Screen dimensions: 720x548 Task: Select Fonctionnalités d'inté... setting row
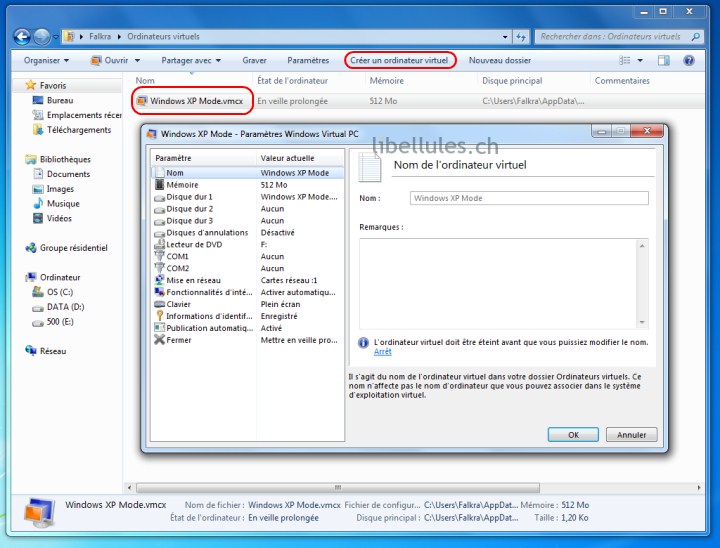coord(248,292)
